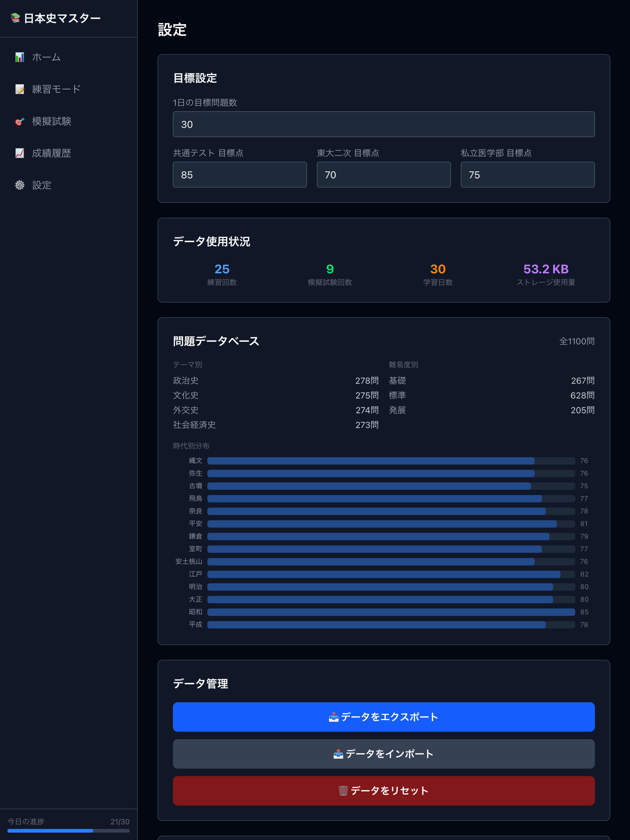This screenshot has width=630, height=840.
Task: Click the 全1100問 total count
Action: [577, 341]
